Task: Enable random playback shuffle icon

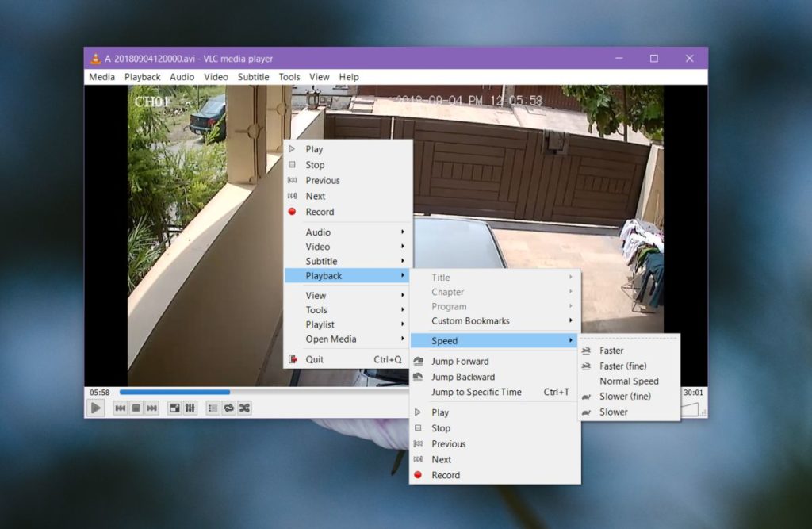Action: click(244, 408)
